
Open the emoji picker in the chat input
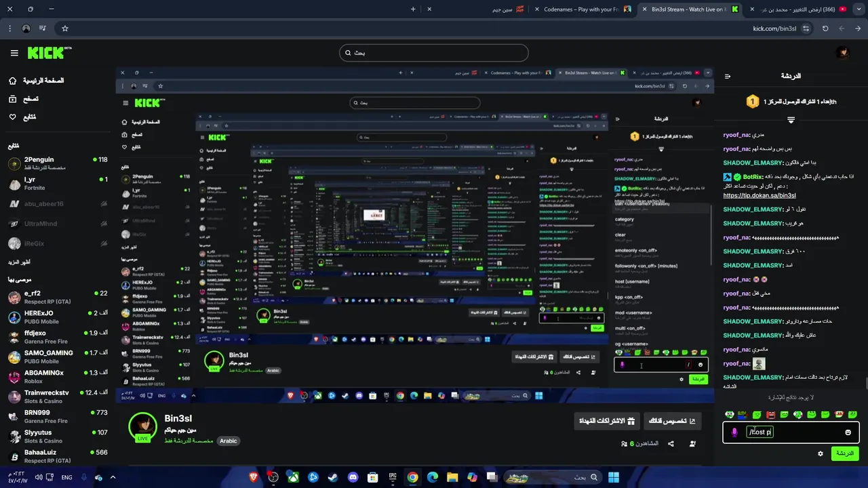tap(848, 432)
